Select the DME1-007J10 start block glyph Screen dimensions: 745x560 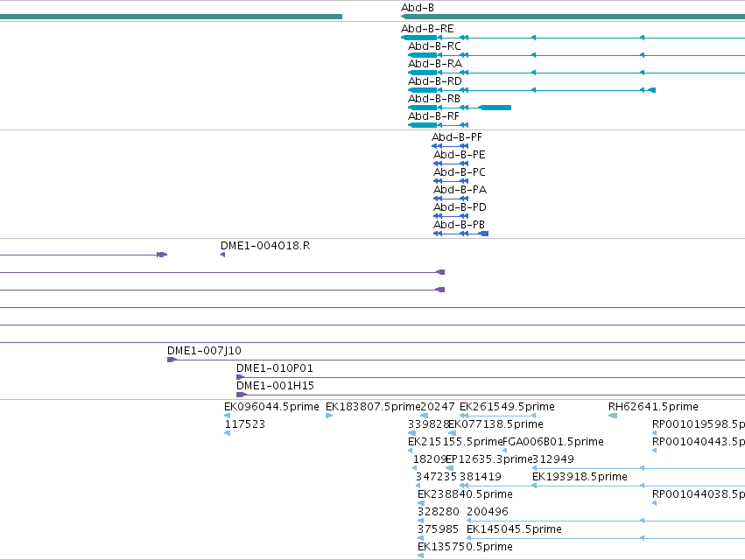click(172, 360)
